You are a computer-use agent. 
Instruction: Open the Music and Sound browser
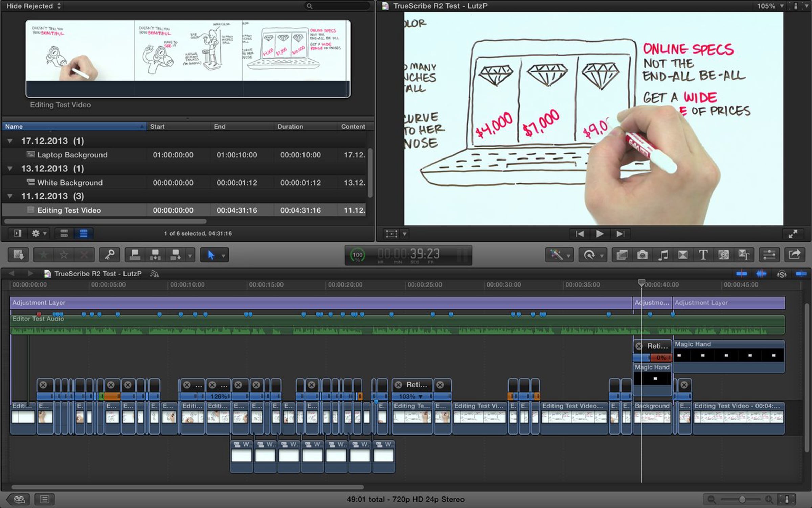point(663,255)
